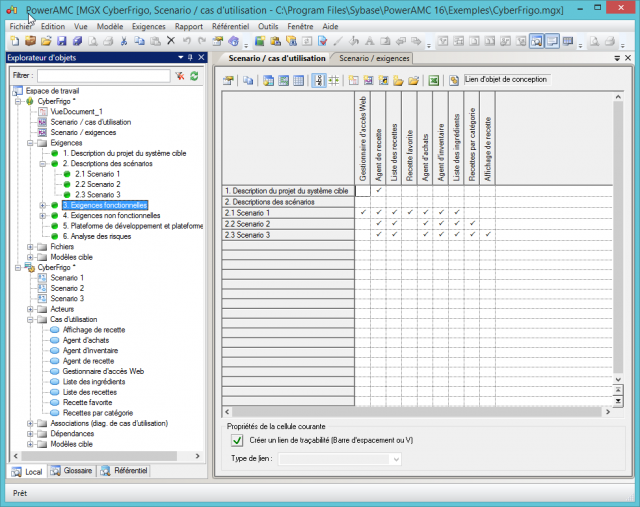
Task: Clear the filter with the red X funnel icon
Action: pyautogui.click(x=180, y=76)
